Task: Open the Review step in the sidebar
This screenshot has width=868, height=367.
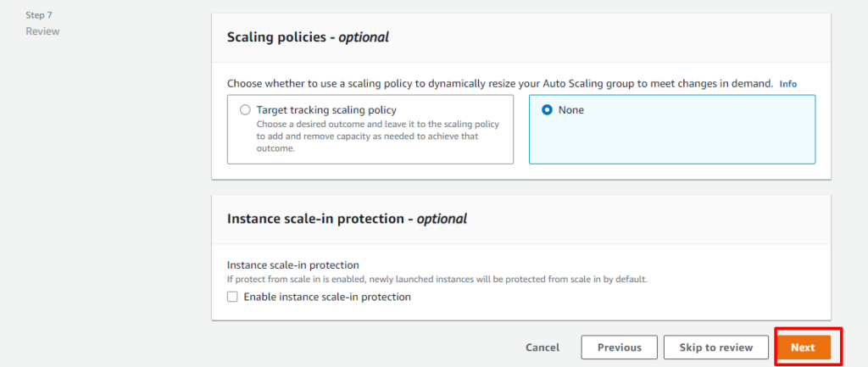Action: pos(42,31)
